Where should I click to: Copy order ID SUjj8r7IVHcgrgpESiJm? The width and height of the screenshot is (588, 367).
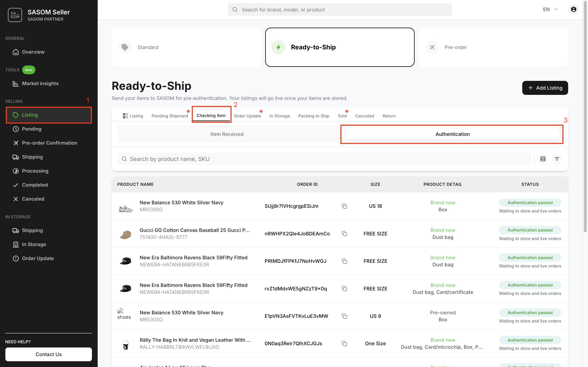(344, 206)
